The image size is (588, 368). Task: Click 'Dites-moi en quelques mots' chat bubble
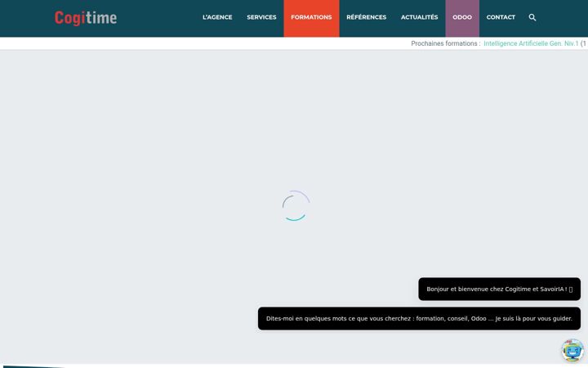click(419, 318)
